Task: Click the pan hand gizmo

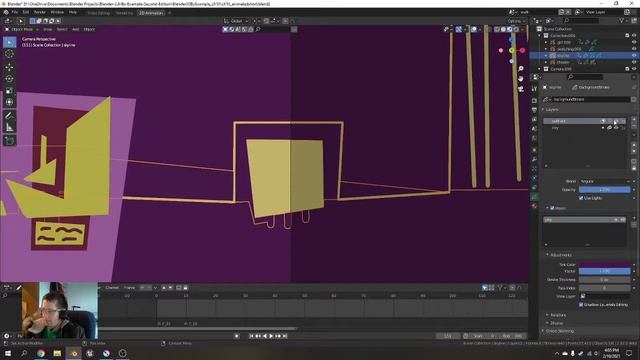Action: (520, 79)
